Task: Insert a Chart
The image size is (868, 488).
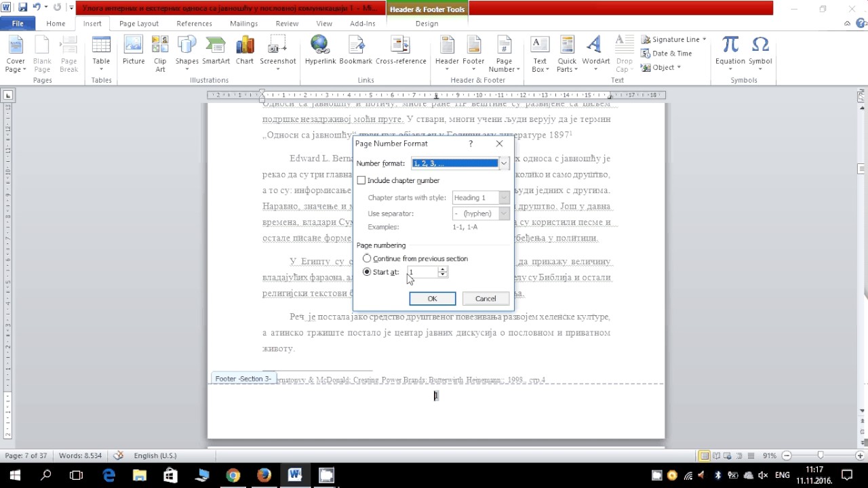Action: point(245,51)
